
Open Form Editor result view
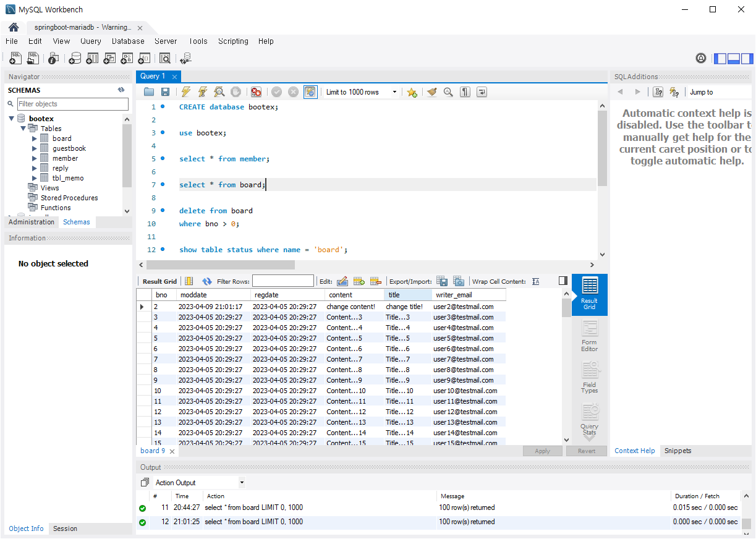pos(590,336)
